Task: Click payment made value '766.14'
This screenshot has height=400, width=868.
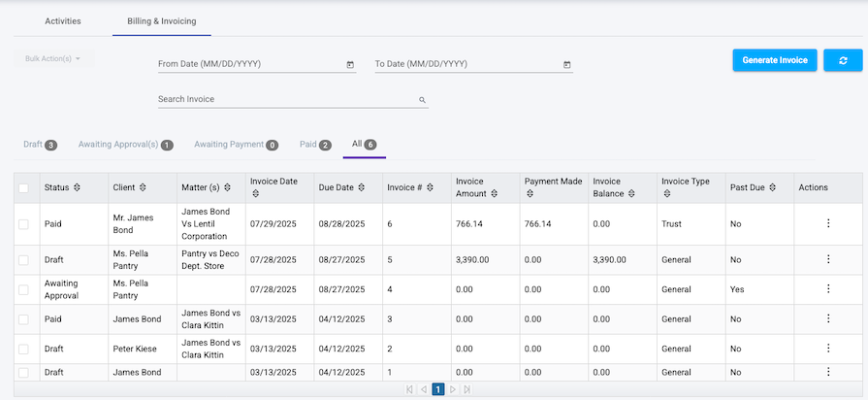Action: [x=537, y=224]
